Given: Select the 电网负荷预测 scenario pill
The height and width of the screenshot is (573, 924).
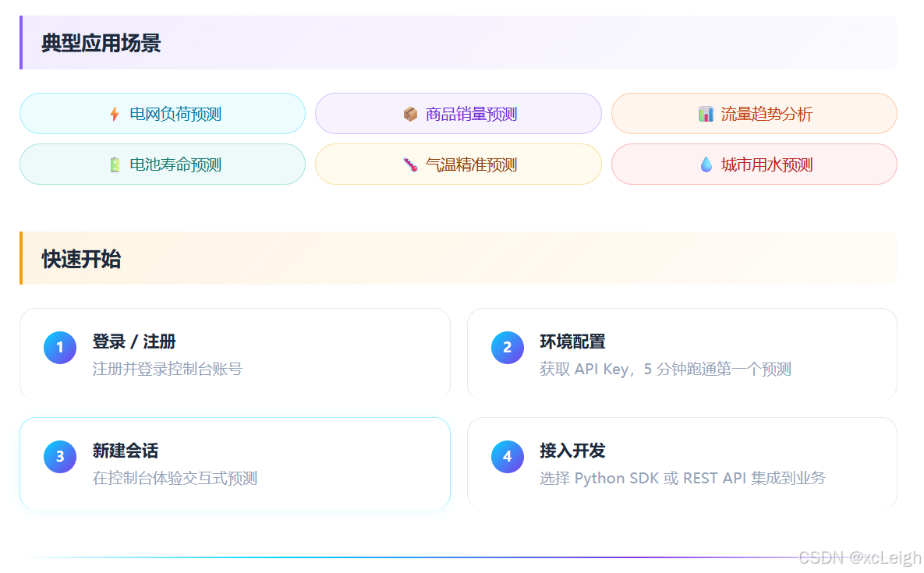Looking at the screenshot, I should (x=163, y=114).
